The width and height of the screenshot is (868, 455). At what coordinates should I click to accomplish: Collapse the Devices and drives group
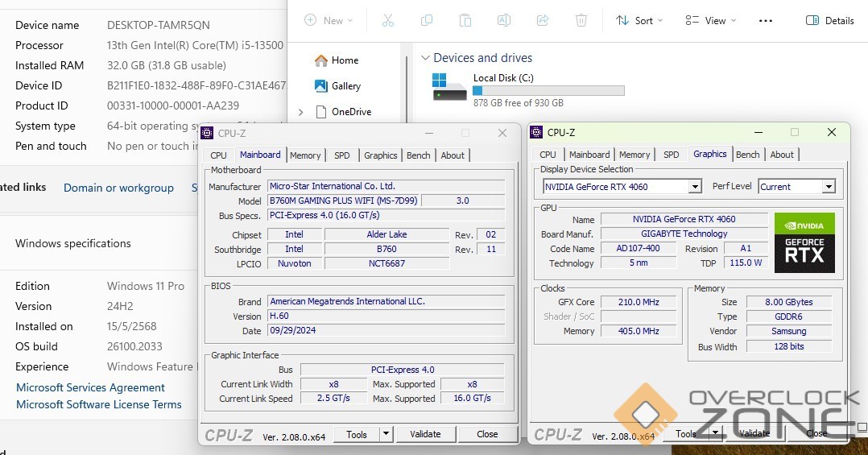coord(425,57)
